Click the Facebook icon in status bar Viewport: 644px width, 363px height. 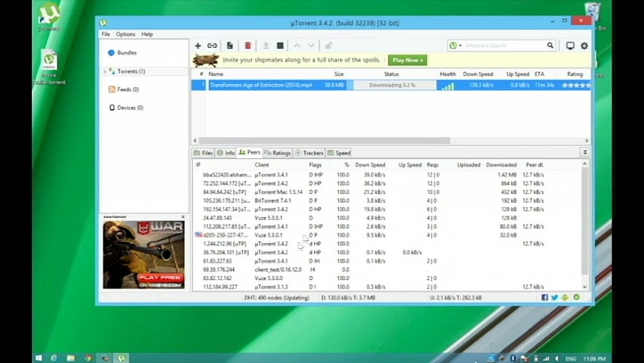pyautogui.click(x=544, y=297)
